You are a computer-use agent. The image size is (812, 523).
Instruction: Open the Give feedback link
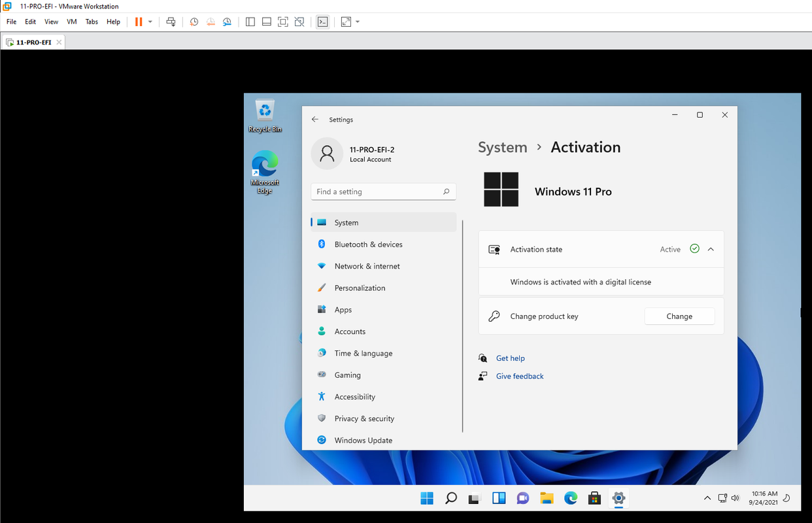(520, 376)
